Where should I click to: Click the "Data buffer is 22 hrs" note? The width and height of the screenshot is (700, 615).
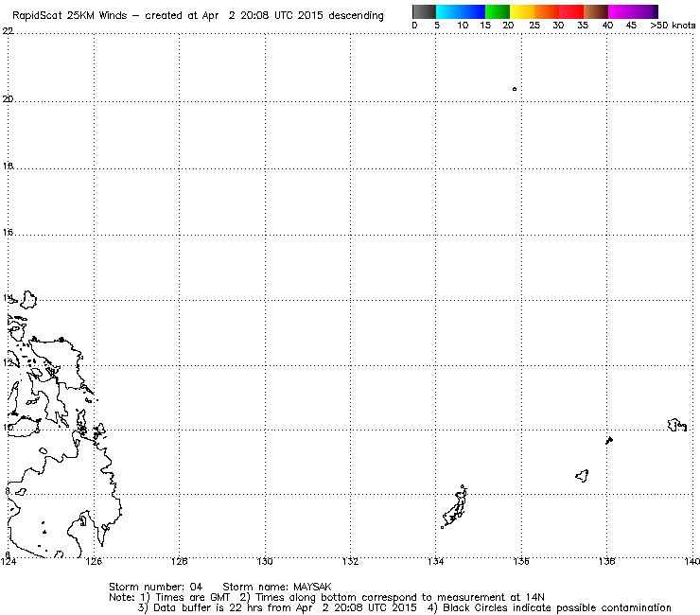[x=208, y=607]
